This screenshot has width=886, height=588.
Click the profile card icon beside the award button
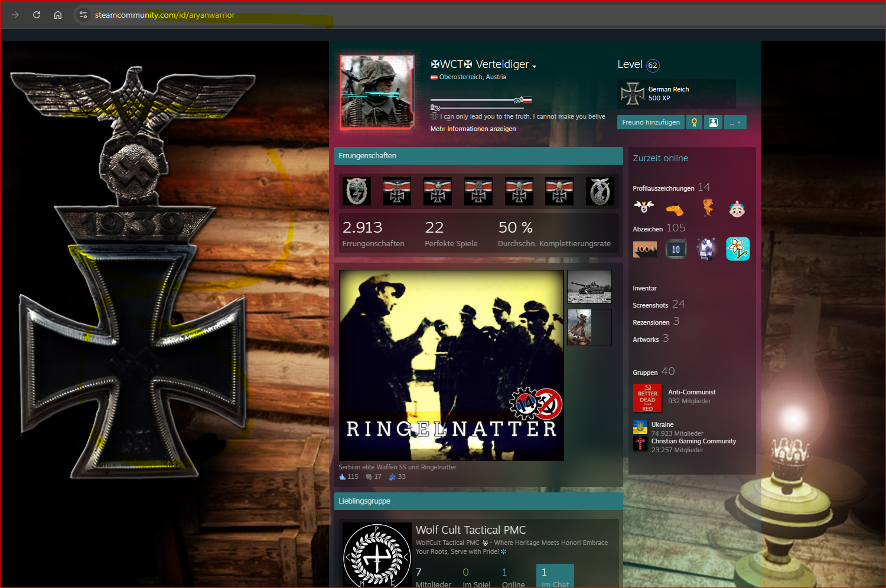(x=713, y=122)
